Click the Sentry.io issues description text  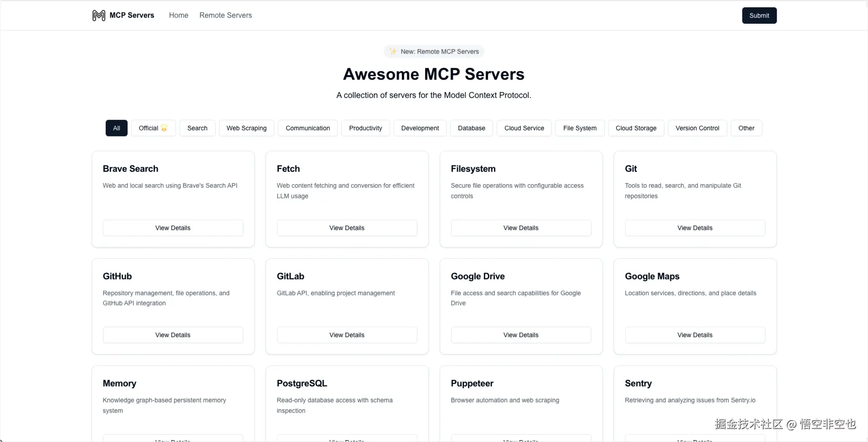[690, 400]
